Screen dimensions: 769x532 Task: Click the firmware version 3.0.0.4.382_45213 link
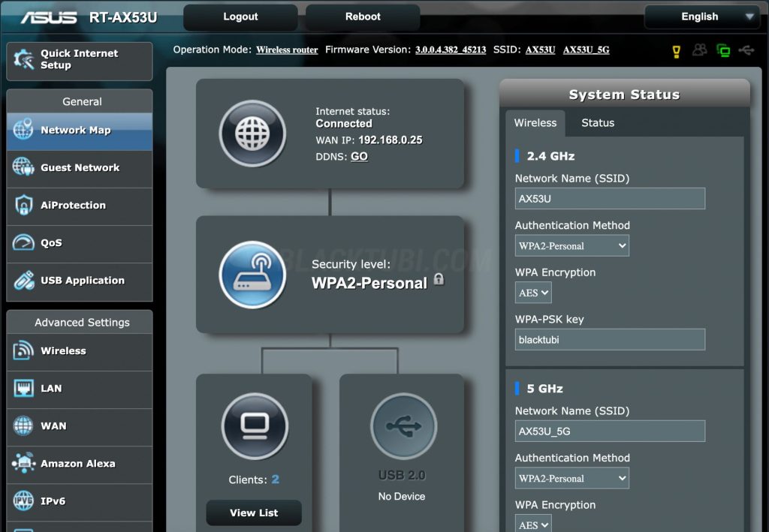pyautogui.click(x=451, y=50)
